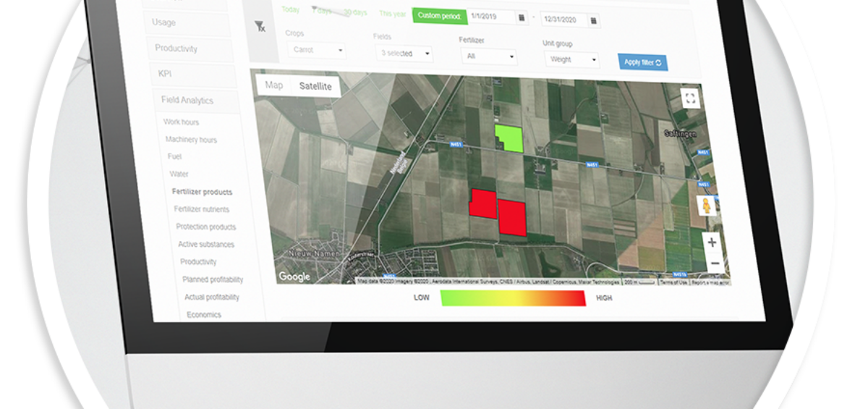Image resolution: width=868 pixels, height=409 pixels.
Task: Switch map to Satellite view
Action: [x=315, y=86]
